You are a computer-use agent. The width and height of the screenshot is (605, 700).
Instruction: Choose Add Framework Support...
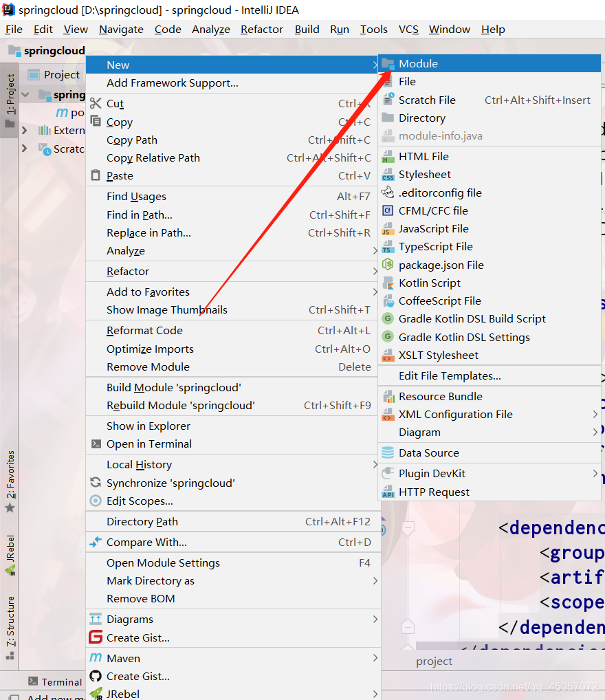click(232, 83)
